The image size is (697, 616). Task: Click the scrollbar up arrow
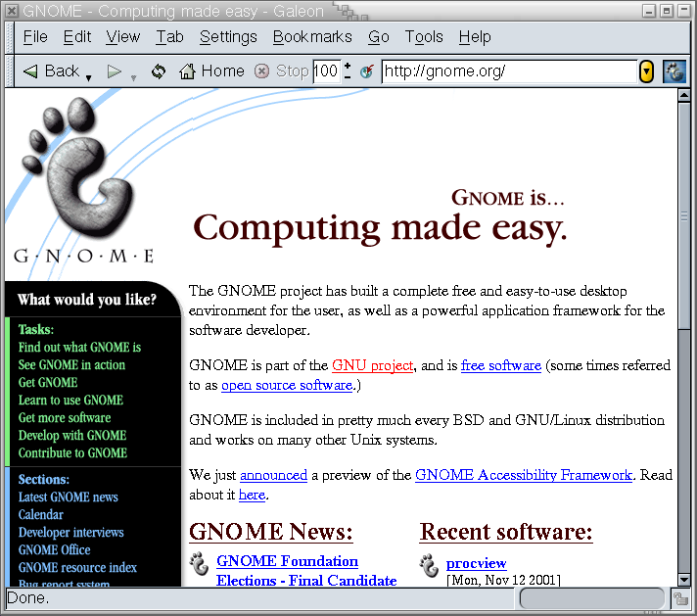(684, 95)
